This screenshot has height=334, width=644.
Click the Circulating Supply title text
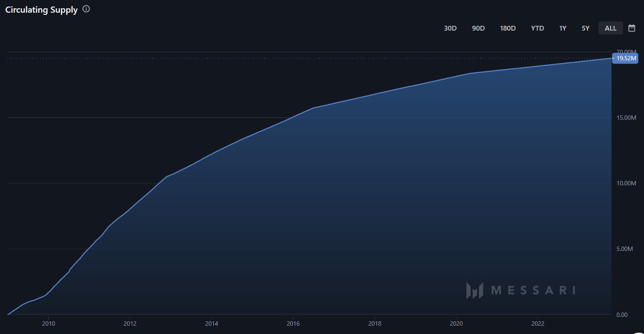41,9
